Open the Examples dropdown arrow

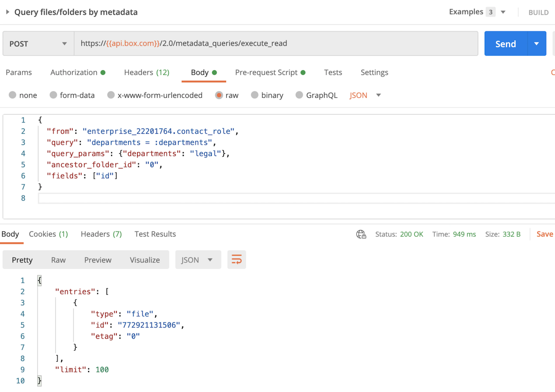(x=503, y=12)
